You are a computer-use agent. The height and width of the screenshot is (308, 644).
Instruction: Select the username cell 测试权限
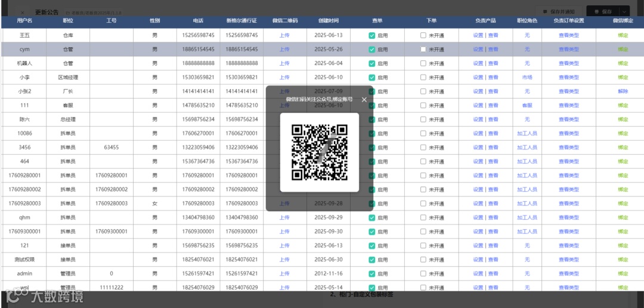coord(24,260)
